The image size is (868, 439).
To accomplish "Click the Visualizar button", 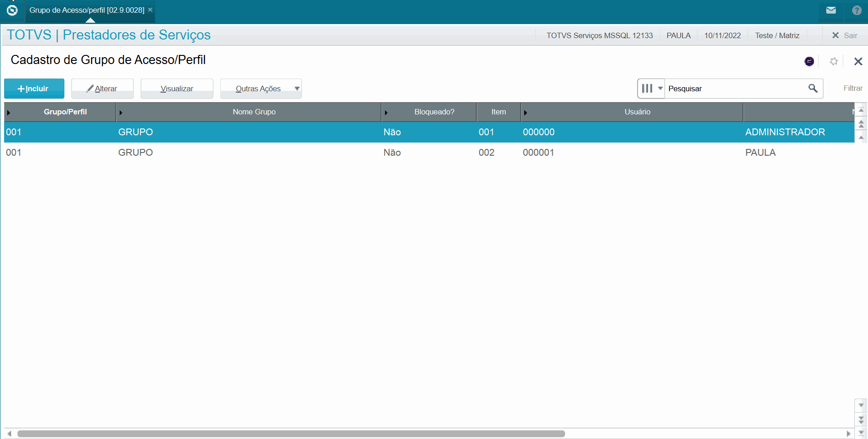I will click(x=177, y=89).
